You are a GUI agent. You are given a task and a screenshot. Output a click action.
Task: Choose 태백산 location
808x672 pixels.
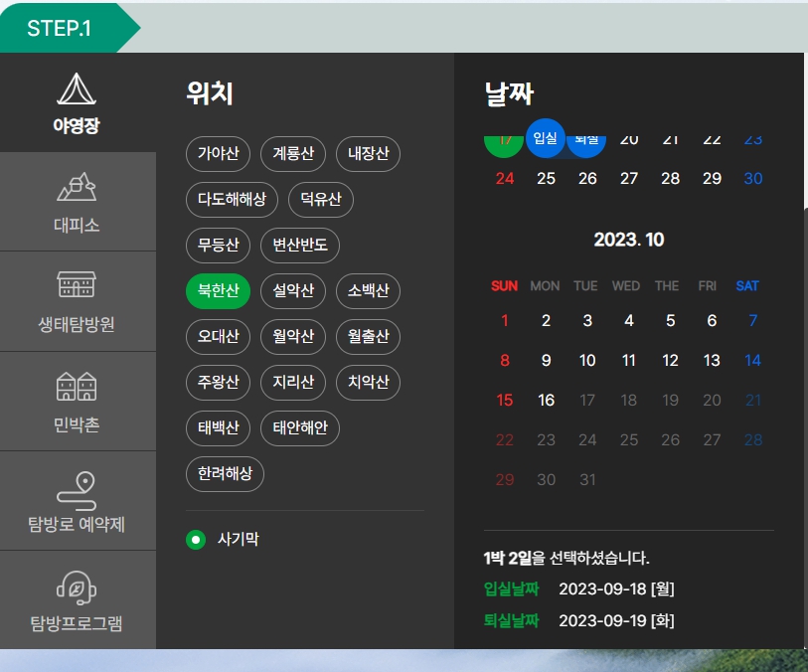pyautogui.click(x=218, y=428)
